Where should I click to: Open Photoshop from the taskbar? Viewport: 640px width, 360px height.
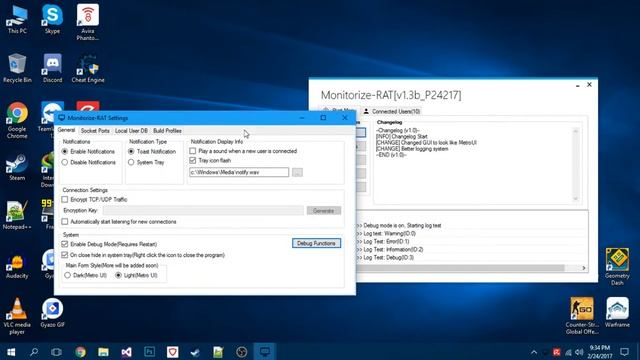149,352
